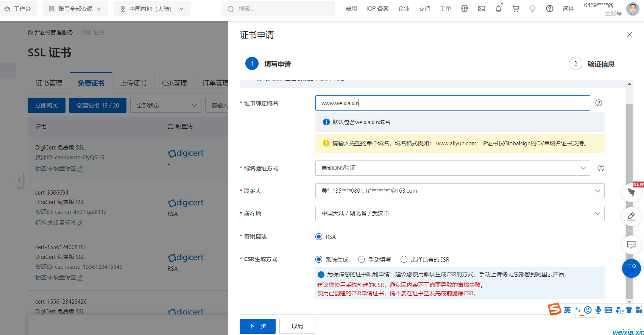Edit tag for cert-1556124008382 certificate

coord(80,277)
